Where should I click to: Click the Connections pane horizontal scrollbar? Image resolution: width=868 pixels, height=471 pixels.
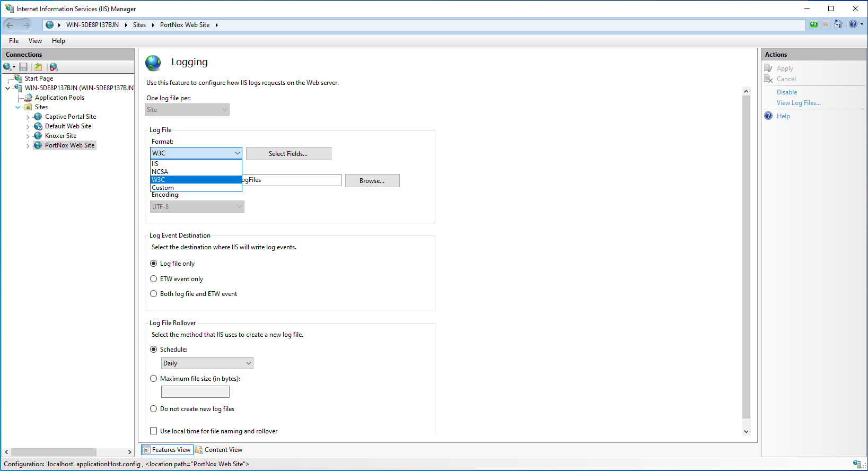tap(54, 452)
